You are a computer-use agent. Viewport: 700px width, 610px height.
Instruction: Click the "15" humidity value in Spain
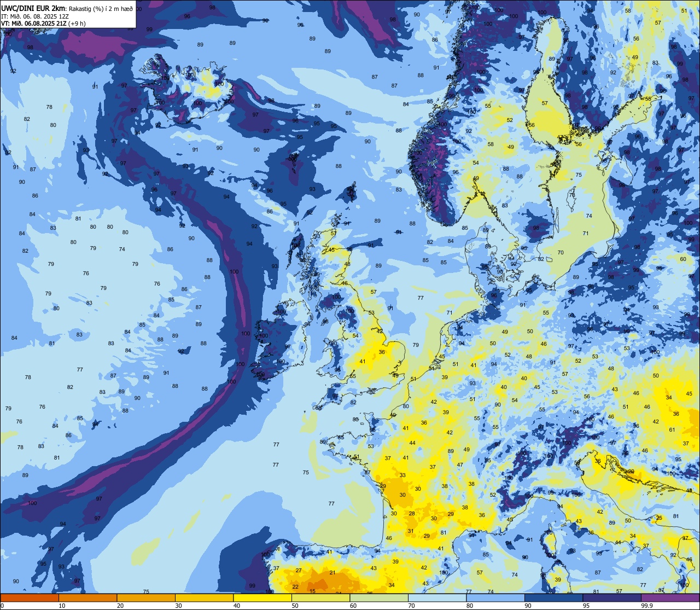click(x=312, y=591)
